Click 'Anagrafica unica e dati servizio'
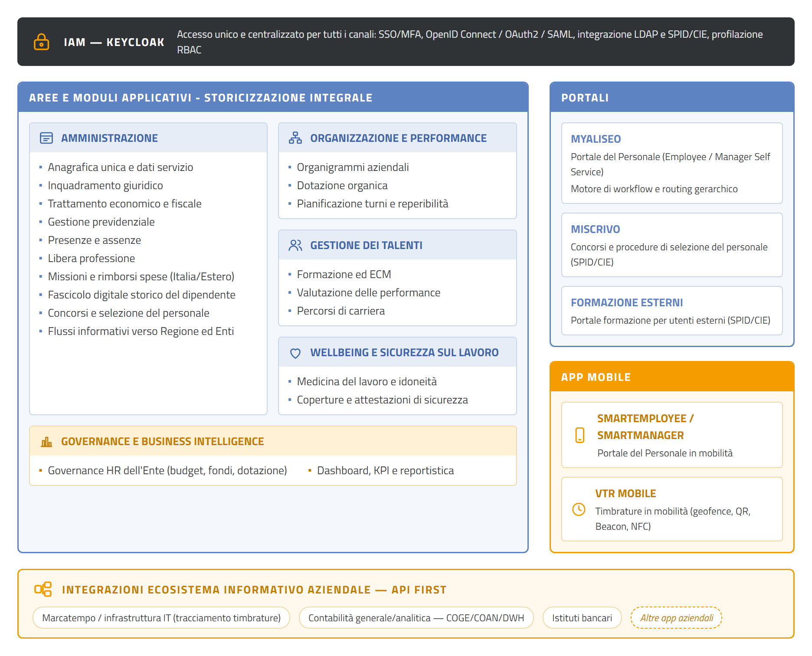This screenshot has height=656, width=812. (121, 167)
